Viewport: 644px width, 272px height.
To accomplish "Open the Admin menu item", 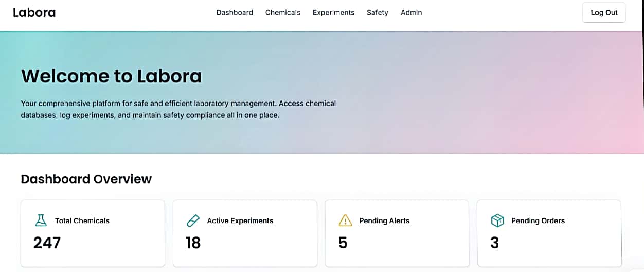I will click(411, 13).
